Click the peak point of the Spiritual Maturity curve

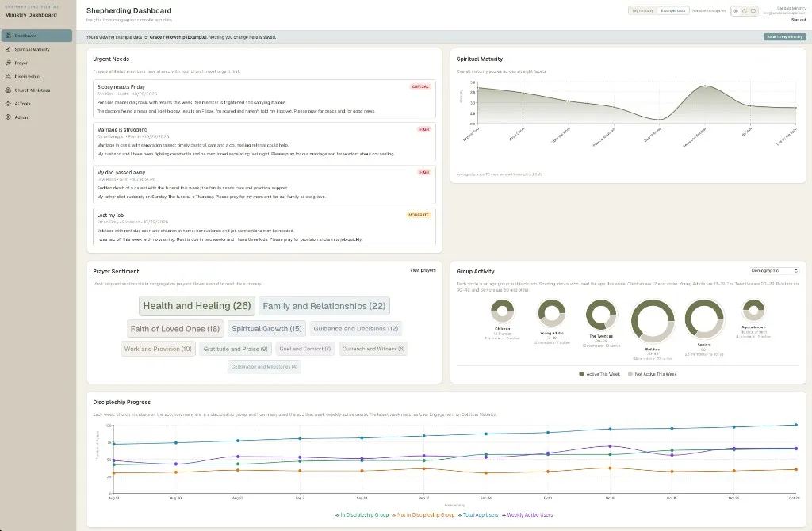tap(705, 86)
